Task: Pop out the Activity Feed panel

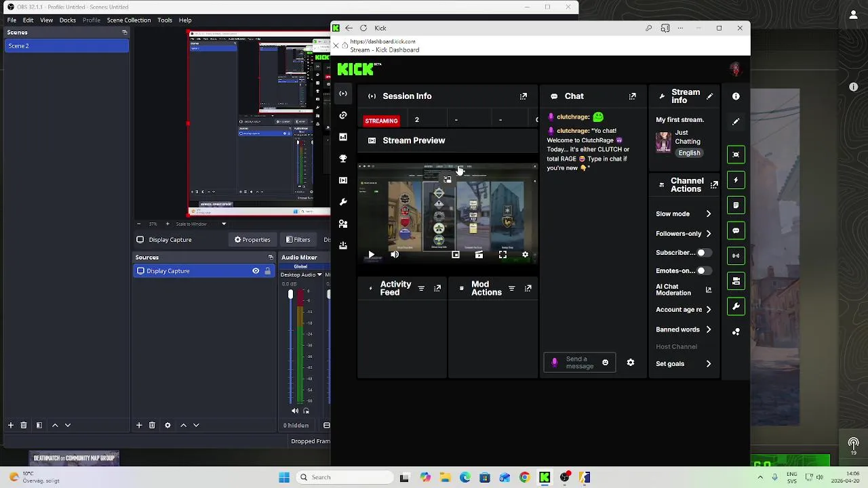Action: coord(437,288)
